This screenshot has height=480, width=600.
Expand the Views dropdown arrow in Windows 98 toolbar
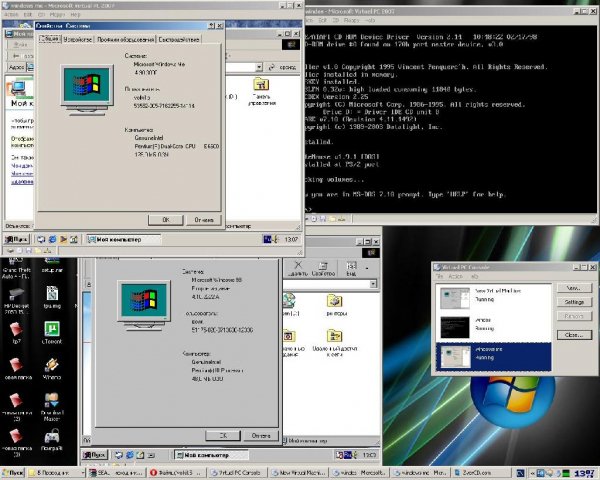click(367, 268)
